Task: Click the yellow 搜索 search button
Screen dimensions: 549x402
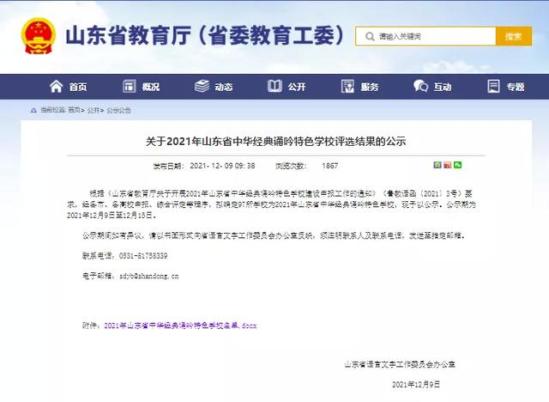Action: click(x=514, y=36)
